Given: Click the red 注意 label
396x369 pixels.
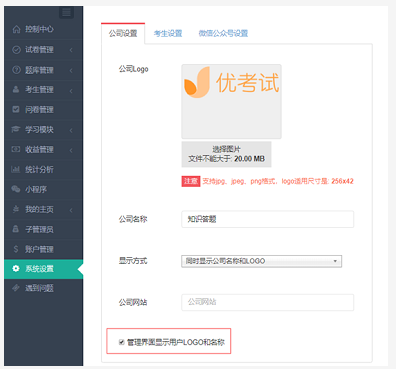Looking at the screenshot, I should (x=191, y=181).
